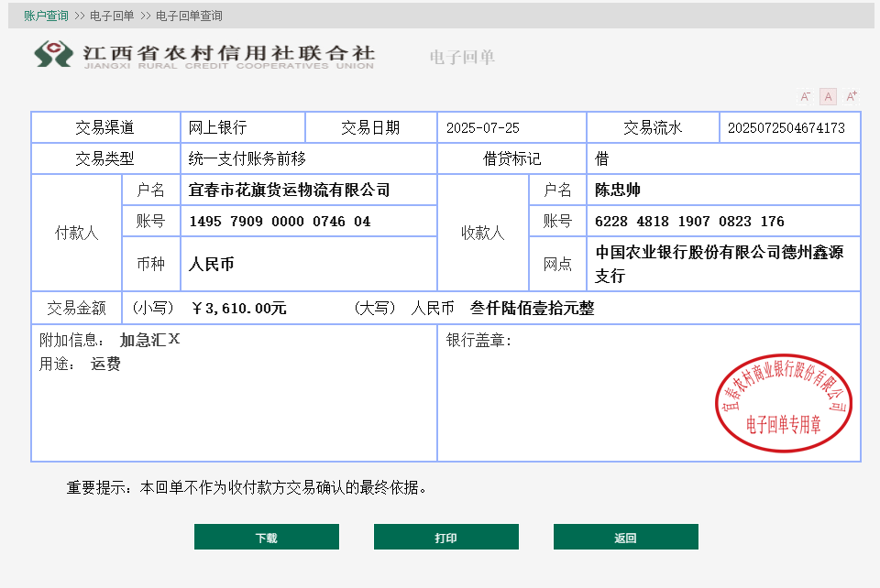The width and height of the screenshot is (880, 588).
Task: Click the 银行盖章 label
Action: (x=478, y=340)
